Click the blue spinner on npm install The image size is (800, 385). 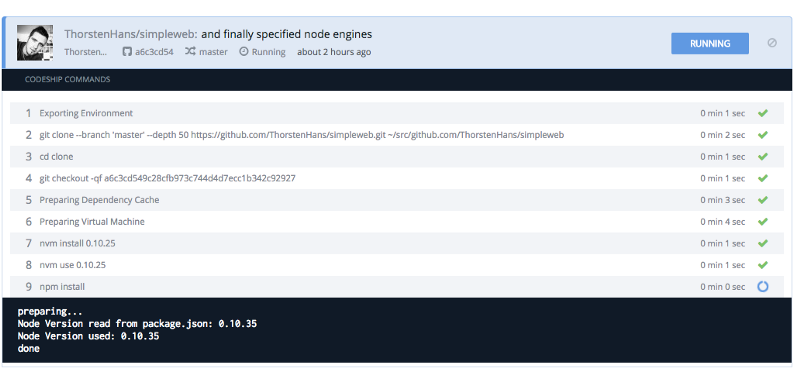point(763,287)
